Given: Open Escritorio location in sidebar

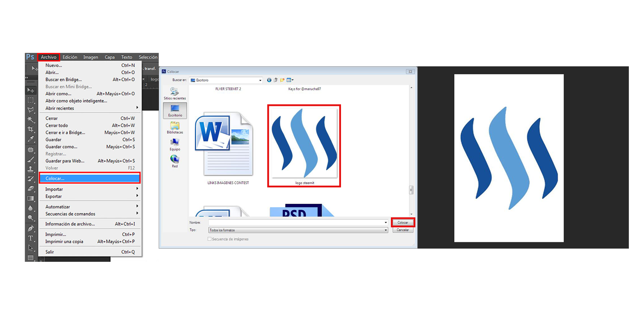Looking at the screenshot, I should click(x=175, y=111).
